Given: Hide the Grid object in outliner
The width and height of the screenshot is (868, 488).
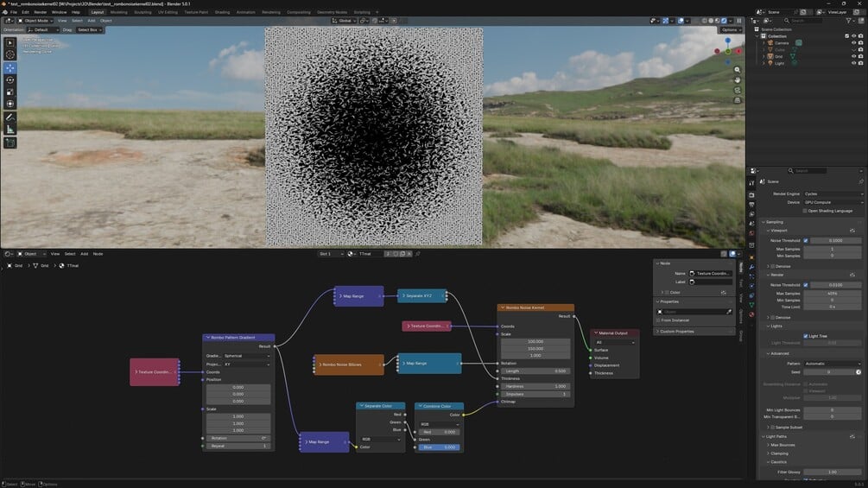Looking at the screenshot, I should 853,56.
